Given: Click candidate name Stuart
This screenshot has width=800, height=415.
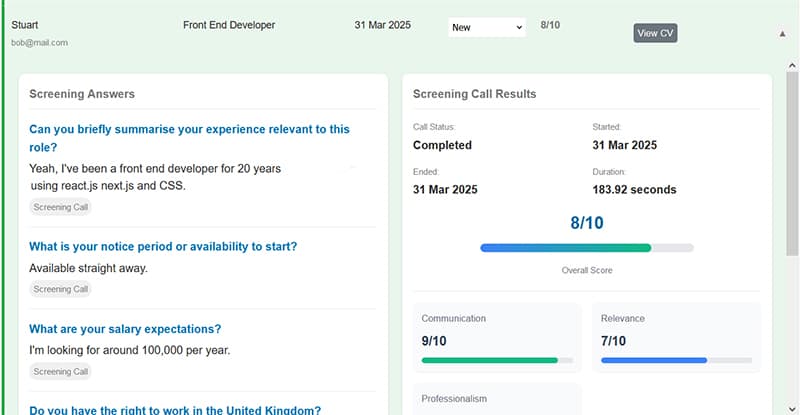Looking at the screenshot, I should pyautogui.click(x=24, y=25).
